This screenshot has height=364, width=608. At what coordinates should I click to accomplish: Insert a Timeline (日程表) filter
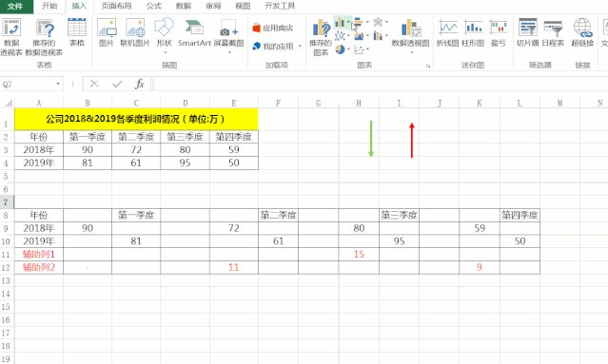[553, 32]
